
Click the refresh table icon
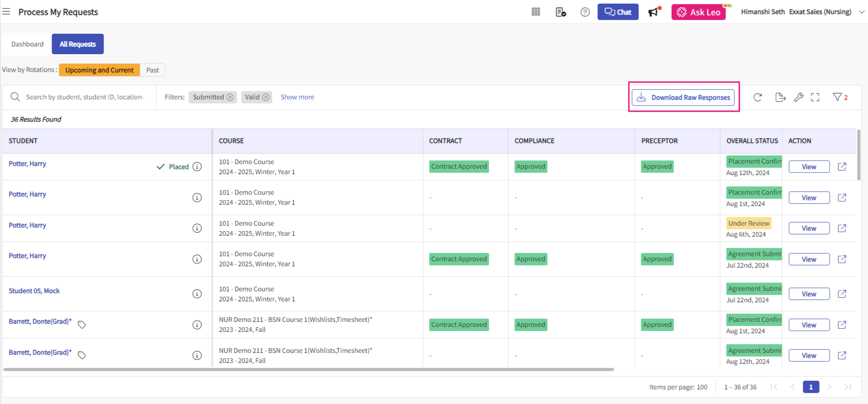coord(758,97)
